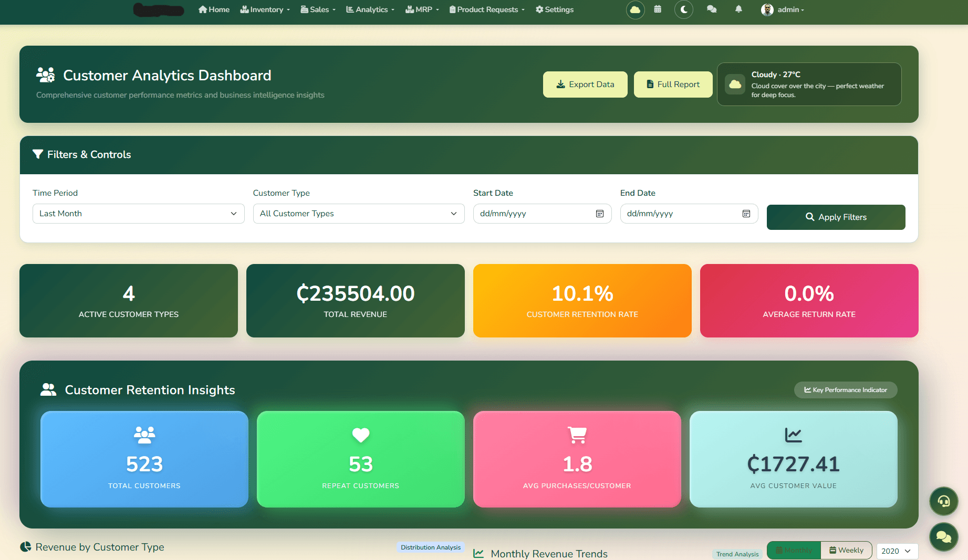The height and width of the screenshot is (560, 968).
Task: Click the End Date input field
Action: pos(689,214)
